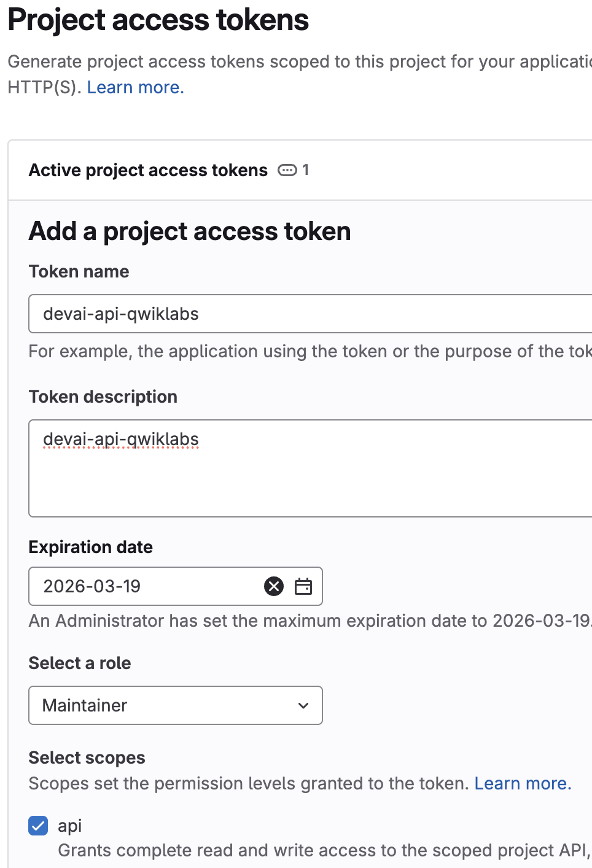Clear the expiration date with the X icon

pyautogui.click(x=274, y=586)
